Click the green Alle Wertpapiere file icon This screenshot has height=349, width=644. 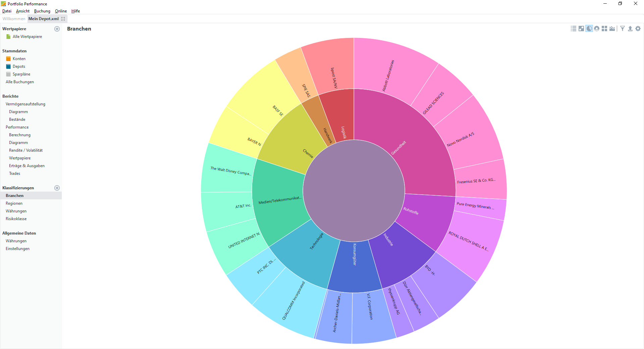point(8,37)
